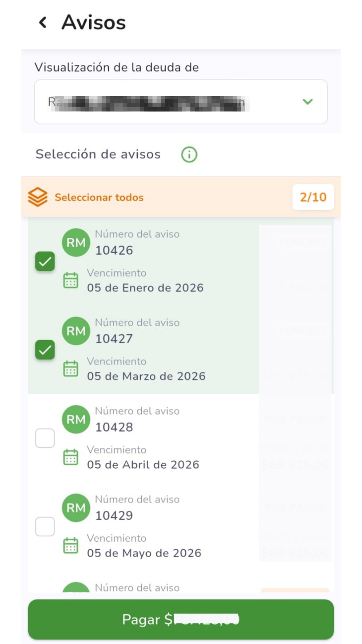Go back using the arrow beside Avisos
Screen dimensions: 362x644
(x=43, y=23)
